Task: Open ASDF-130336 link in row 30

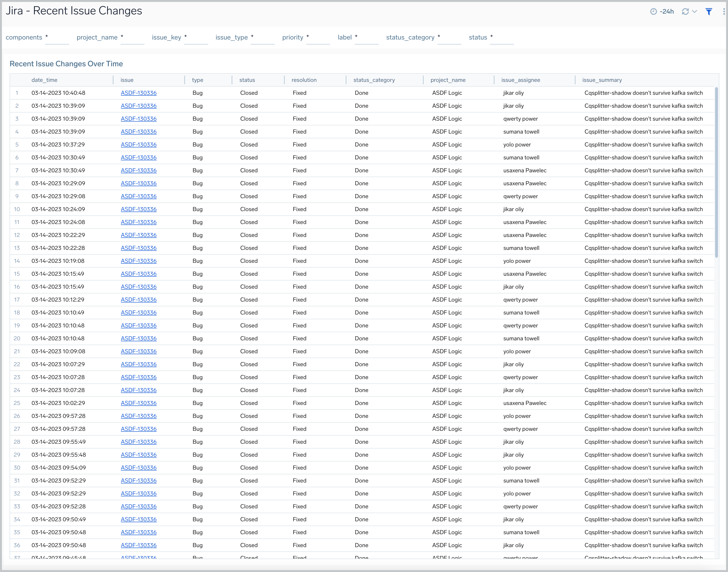Action: [138, 467]
